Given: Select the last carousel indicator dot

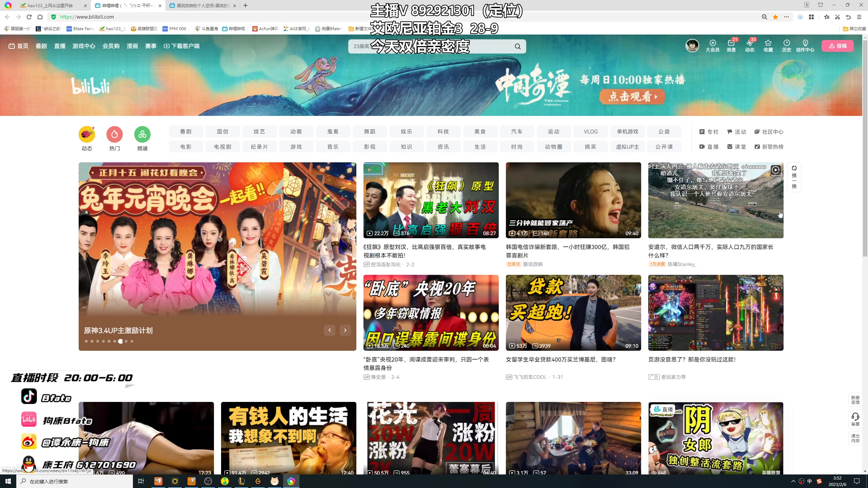Looking at the screenshot, I should click(132, 341).
